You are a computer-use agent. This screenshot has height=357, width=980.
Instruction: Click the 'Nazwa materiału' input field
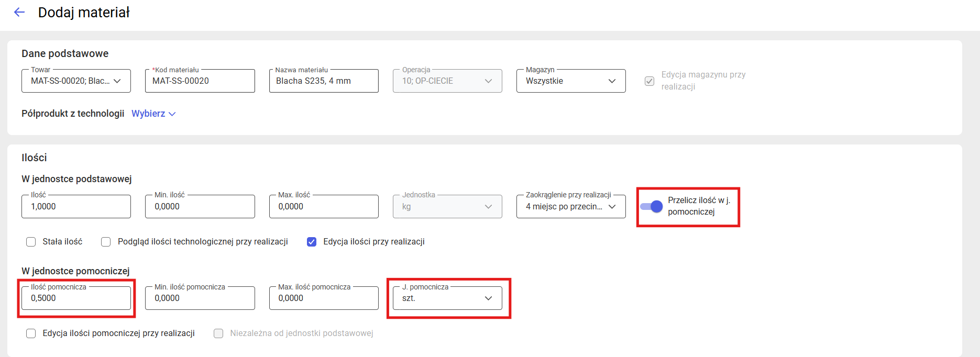coord(323,81)
